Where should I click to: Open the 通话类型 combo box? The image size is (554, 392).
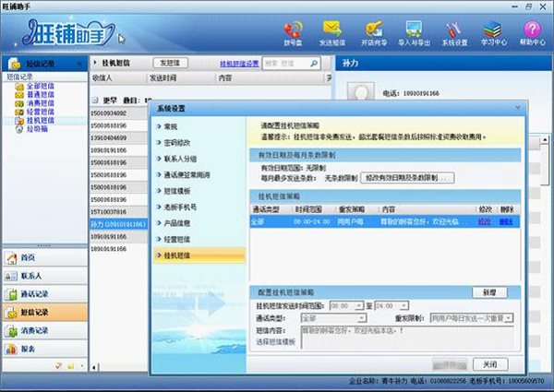point(333,318)
